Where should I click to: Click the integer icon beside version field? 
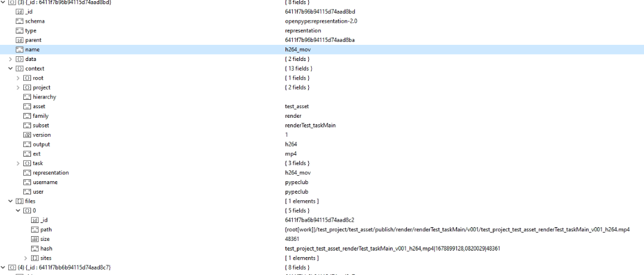pos(27,135)
